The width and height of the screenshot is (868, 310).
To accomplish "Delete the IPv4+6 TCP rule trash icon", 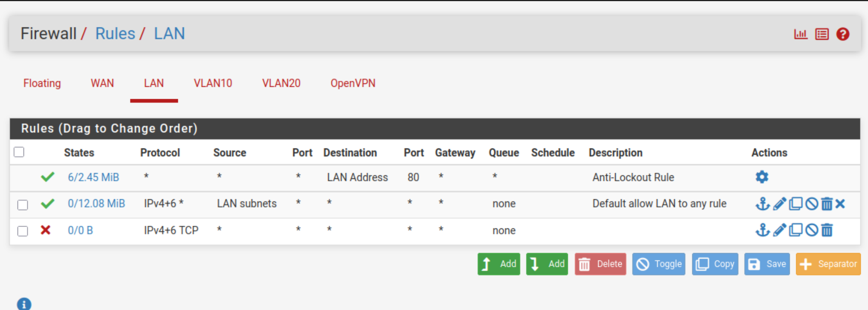I will click(x=827, y=230).
